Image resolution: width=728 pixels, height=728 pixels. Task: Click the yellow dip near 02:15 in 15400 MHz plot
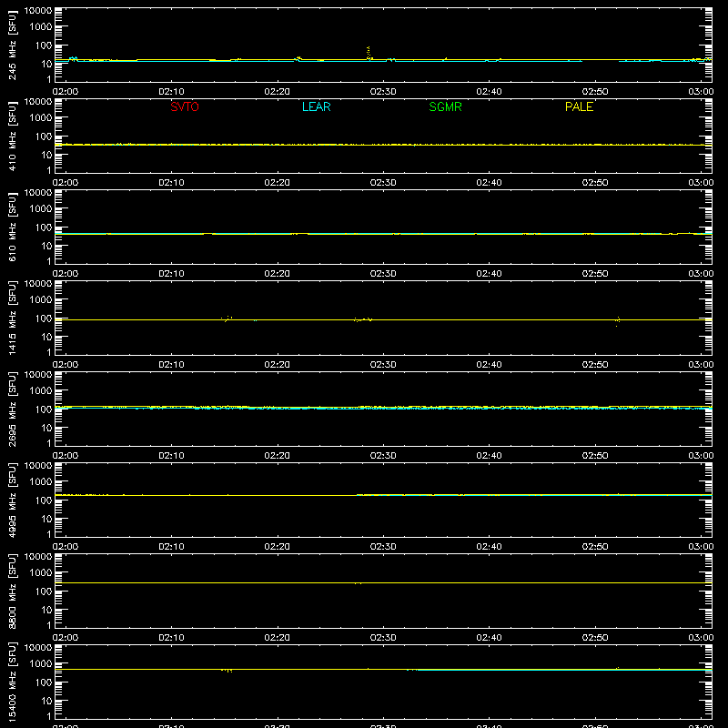(227, 670)
